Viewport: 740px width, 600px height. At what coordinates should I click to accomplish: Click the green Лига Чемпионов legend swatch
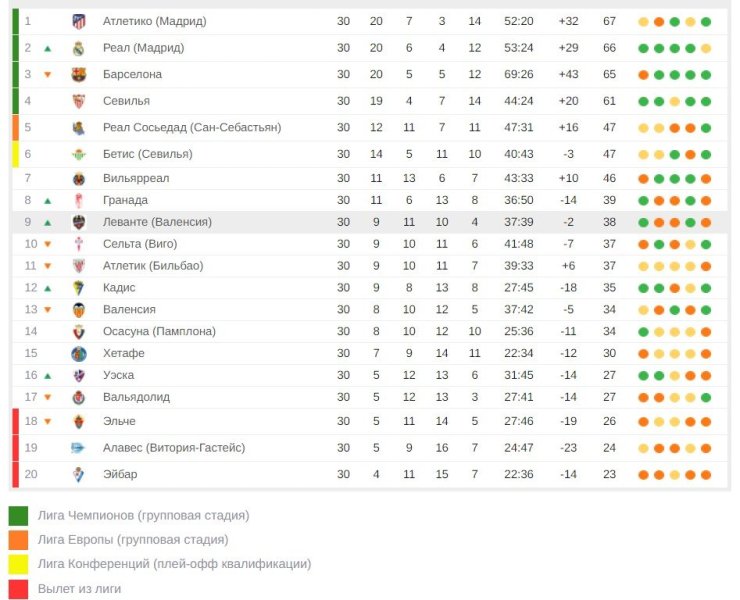(18, 515)
